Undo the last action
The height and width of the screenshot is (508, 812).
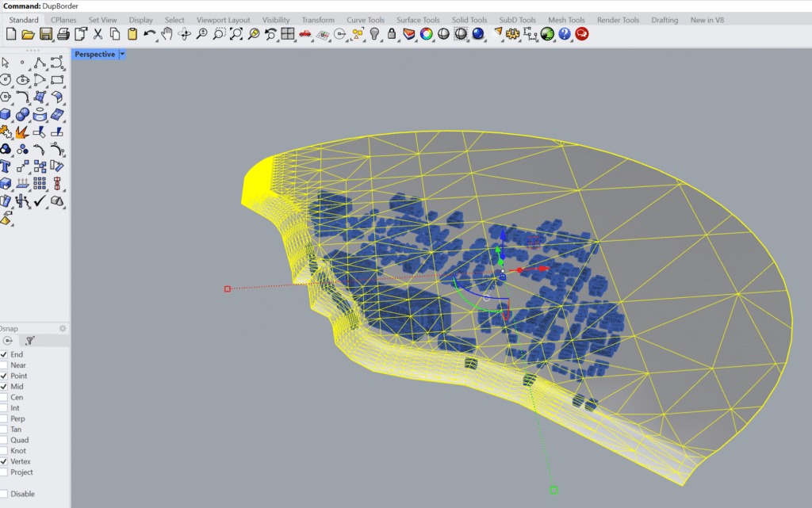147,33
